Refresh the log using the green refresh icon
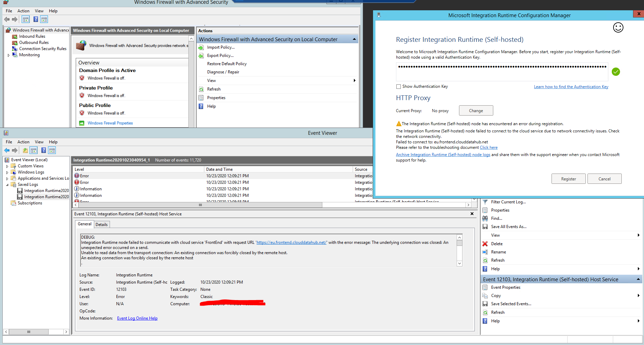644x345 pixels. point(485,260)
